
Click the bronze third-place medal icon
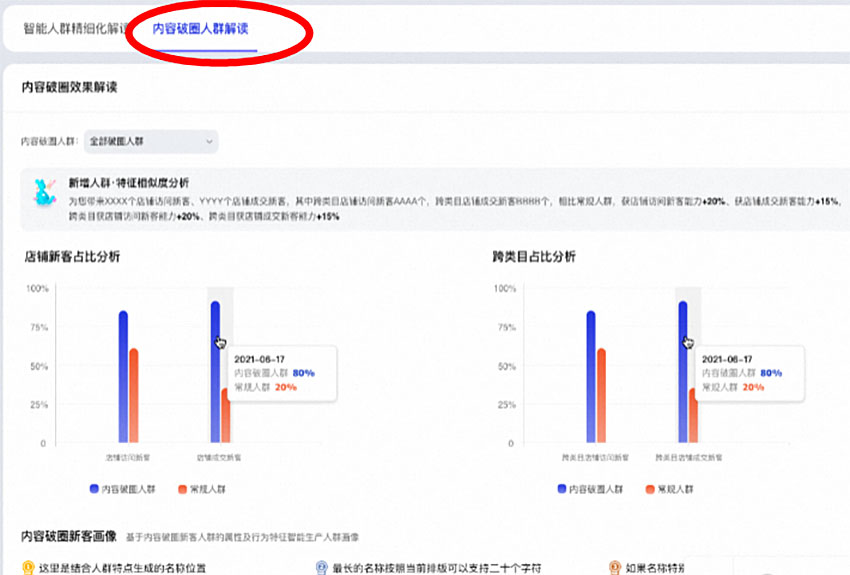pos(615,567)
